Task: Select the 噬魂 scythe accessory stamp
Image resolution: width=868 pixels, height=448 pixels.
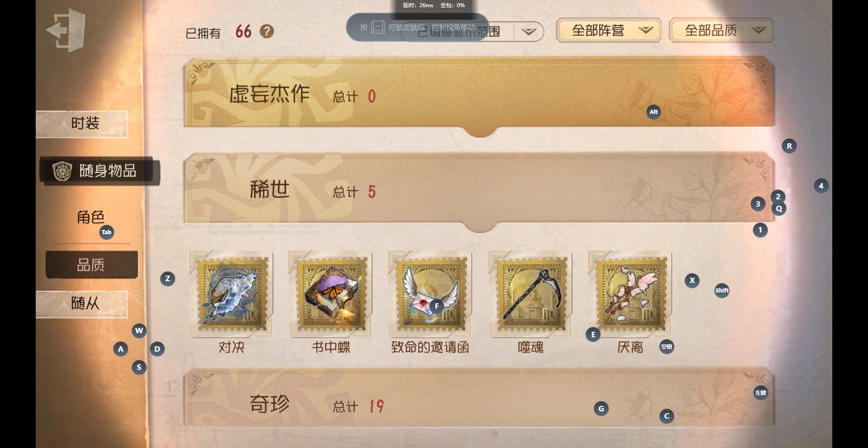Action: (530, 294)
